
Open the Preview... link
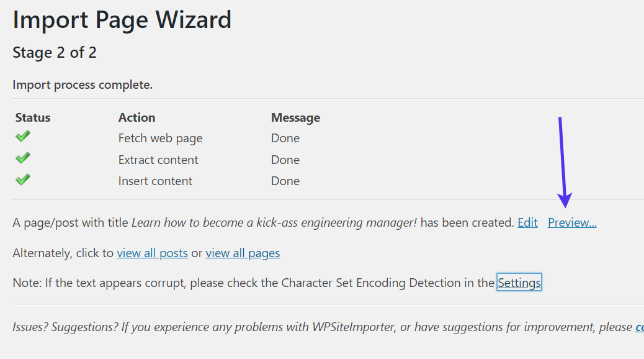(572, 222)
